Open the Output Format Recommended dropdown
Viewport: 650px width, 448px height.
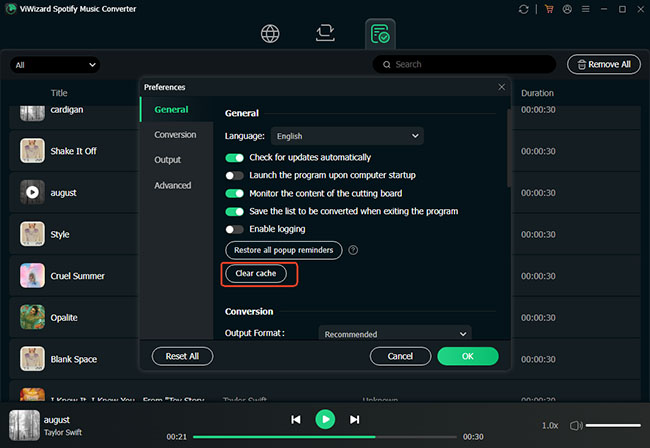click(x=395, y=334)
